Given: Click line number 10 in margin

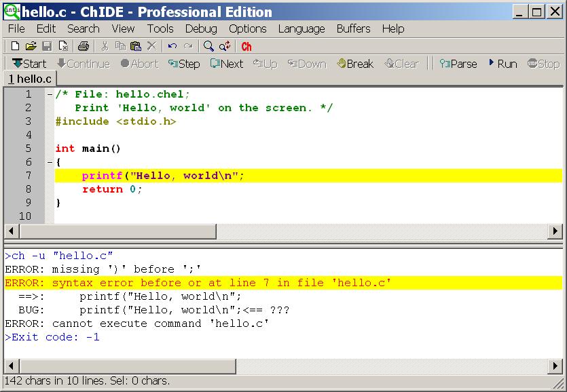Looking at the screenshot, I should [25, 216].
